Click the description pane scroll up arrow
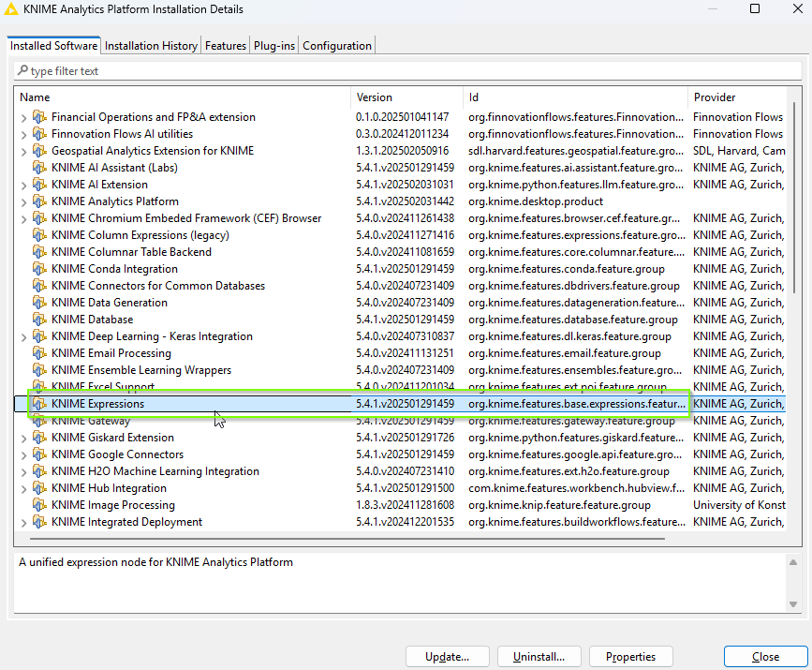The height and width of the screenshot is (670, 812). click(x=793, y=563)
